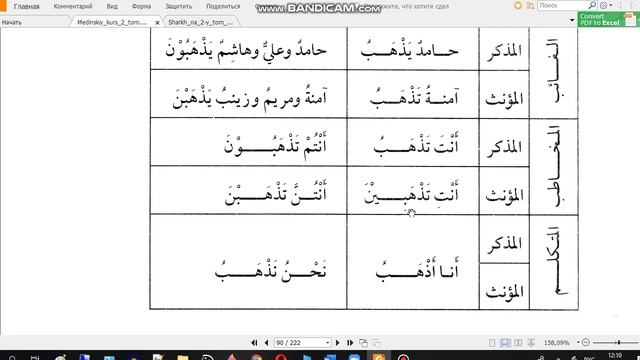This screenshot has height=360, width=640.
Task: Open the Комментарий ribbon tab
Action: (x=73, y=7)
